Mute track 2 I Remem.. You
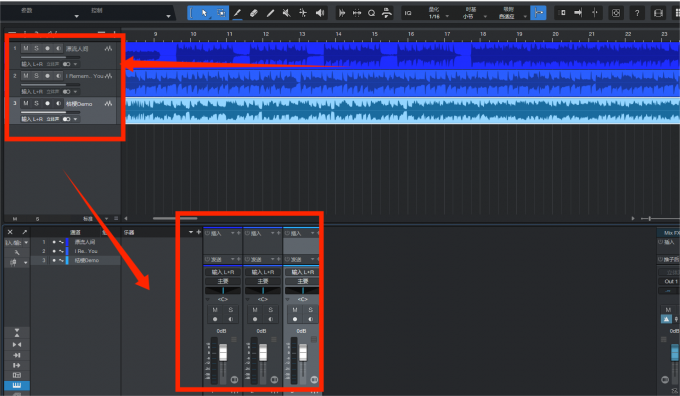The image size is (680, 396). pos(26,76)
